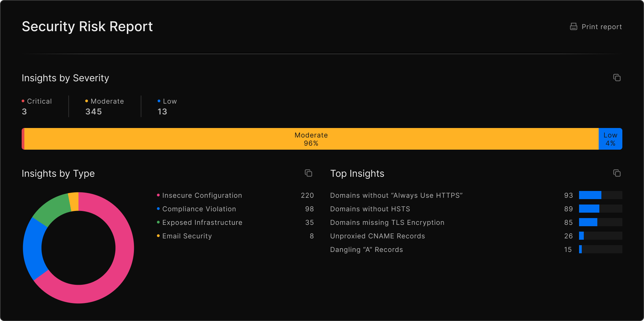644x321 pixels.
Task: Click the progress bar for Dangling A Records
Action: coord(600,250)
